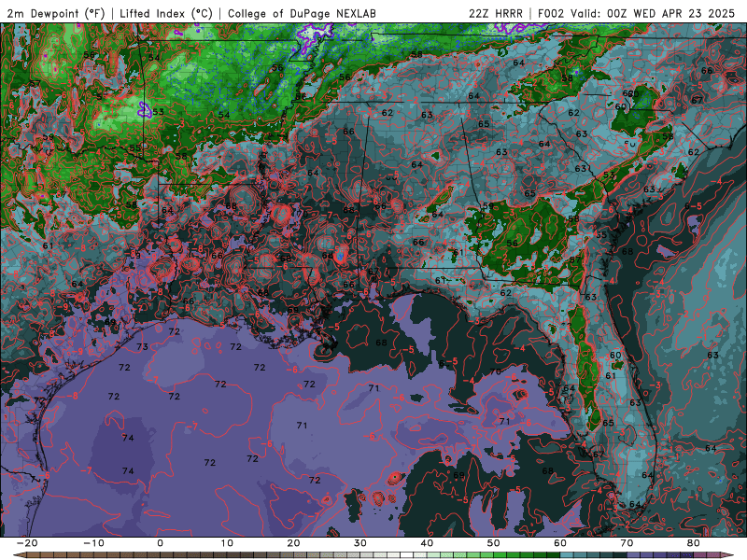
Task: Click the '73' dewpoint value on the map
Action: click(143, 346)
